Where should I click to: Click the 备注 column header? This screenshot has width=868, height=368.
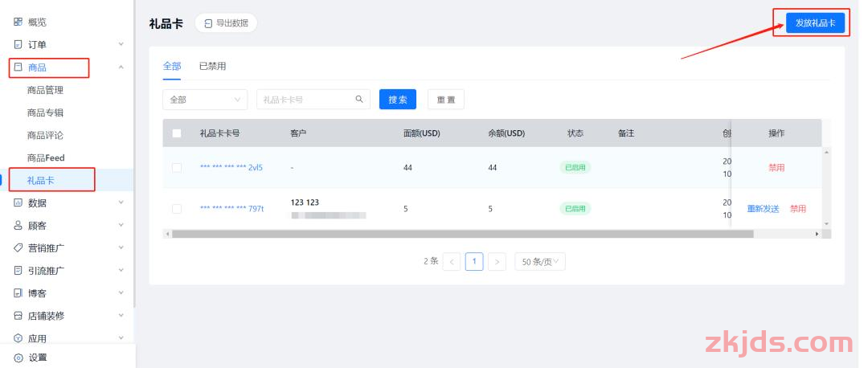(x=626, y=133)
